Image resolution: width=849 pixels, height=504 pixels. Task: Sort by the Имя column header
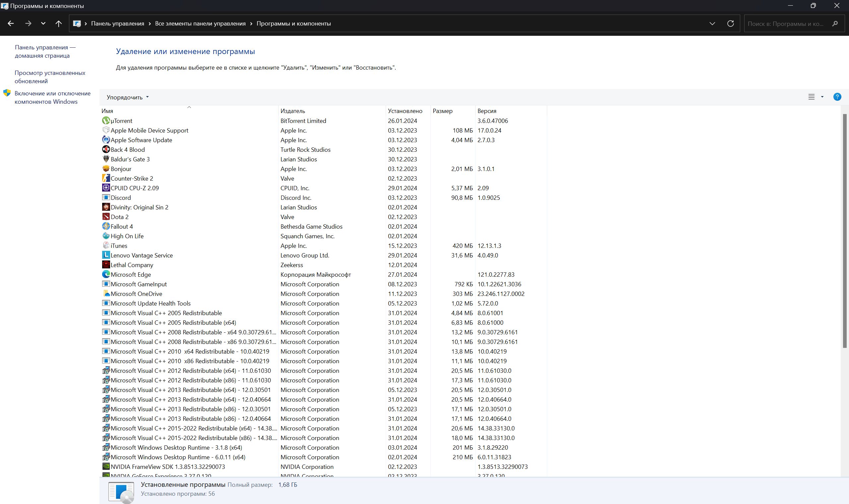pos(189,111)
